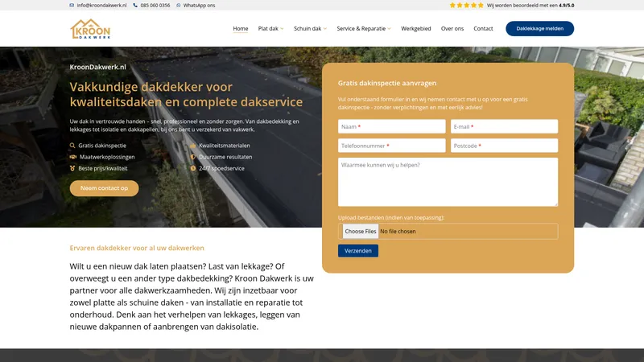Focus the Postcode input field
Viewport: 644px width, 362px height.
[x=505, y=146]
